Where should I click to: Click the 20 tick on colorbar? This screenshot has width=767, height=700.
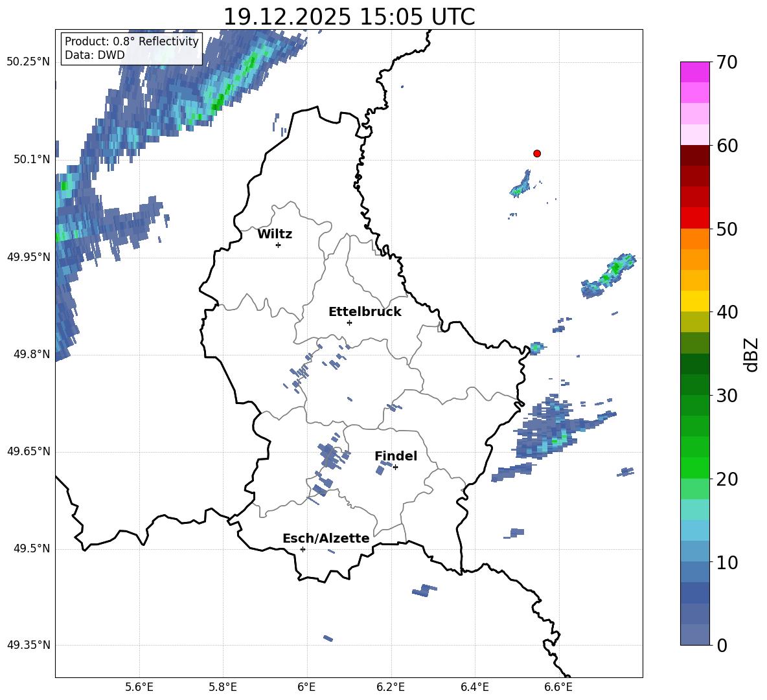pyautogui.click(x=727, y=479)
